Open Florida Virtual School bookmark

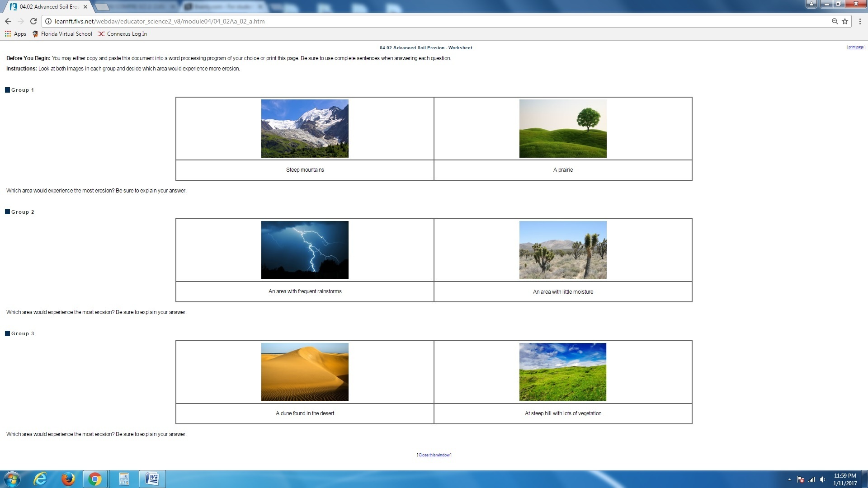point(62,34)
